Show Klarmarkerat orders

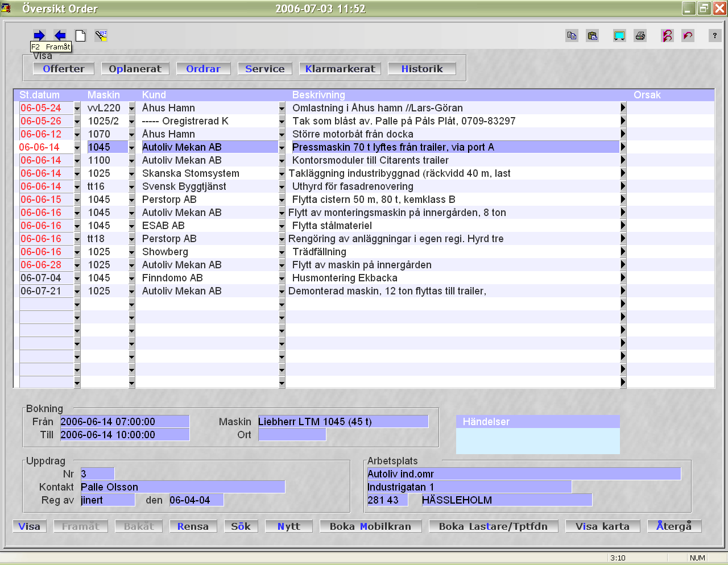[x=340, y=69]
